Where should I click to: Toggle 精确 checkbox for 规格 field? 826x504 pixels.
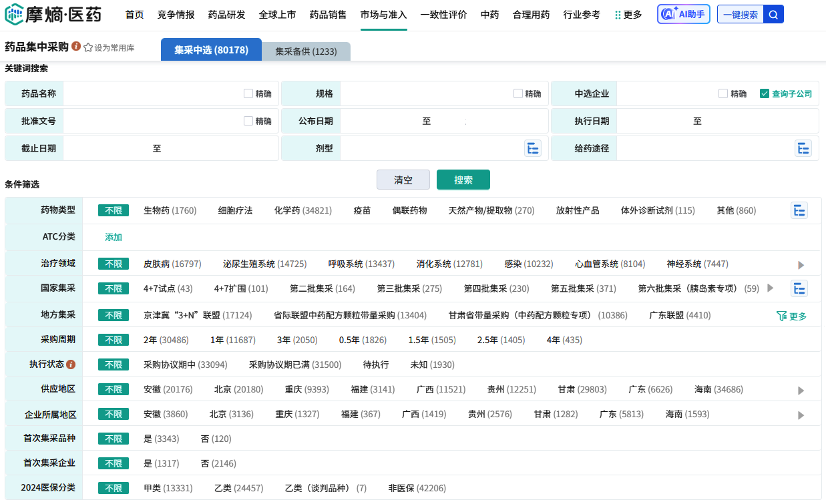(518, 93)
